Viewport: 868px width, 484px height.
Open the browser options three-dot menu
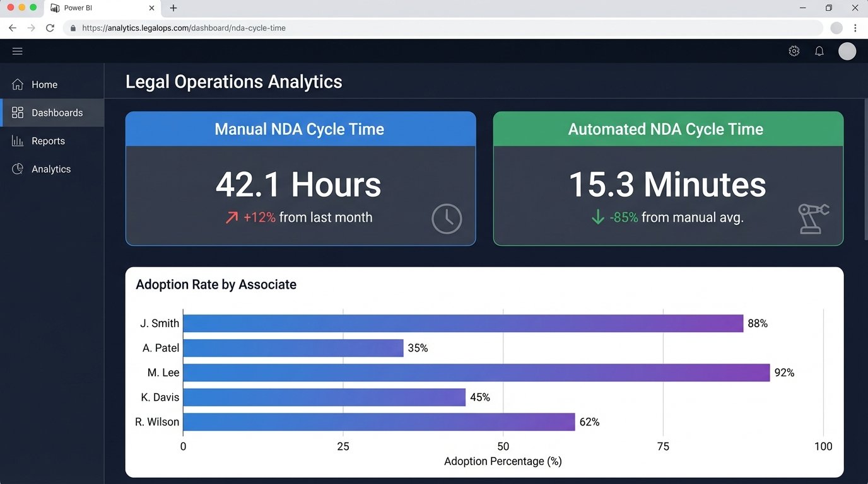coord(856,28)
